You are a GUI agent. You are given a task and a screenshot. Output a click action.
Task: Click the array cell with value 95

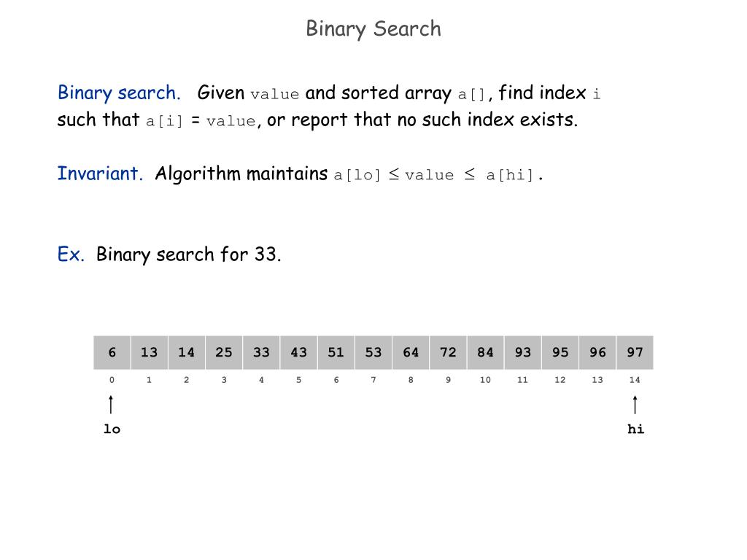coord(560,352)
